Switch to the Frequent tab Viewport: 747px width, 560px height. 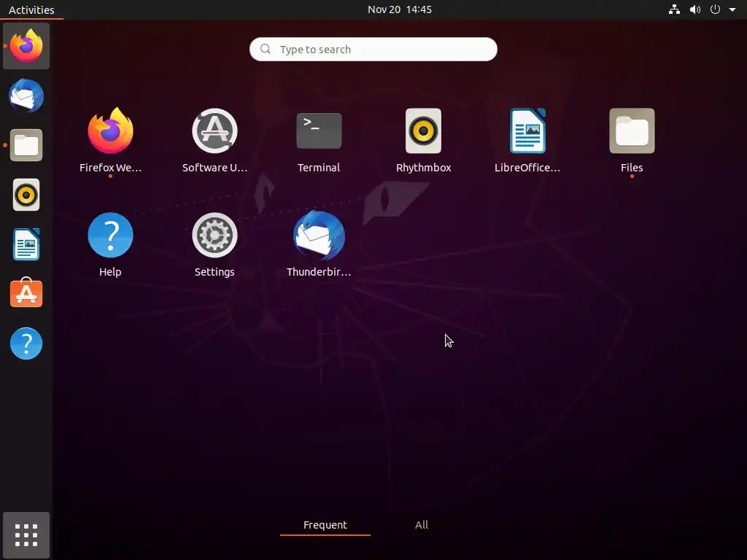pyautogui.click(x=325, y=525)
